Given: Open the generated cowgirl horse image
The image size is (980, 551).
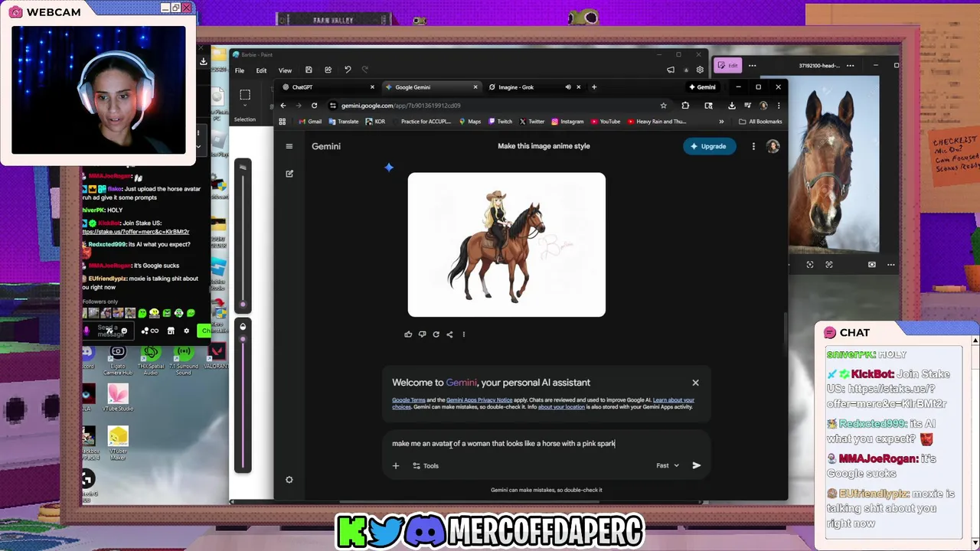Looking at the screenshot, I should 506,244.
